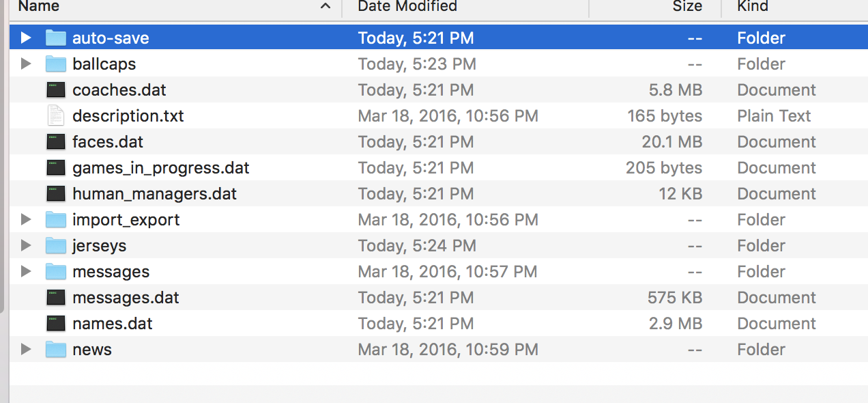868x403 pixels.
Task: Select the news folder name
Action: 92,350
